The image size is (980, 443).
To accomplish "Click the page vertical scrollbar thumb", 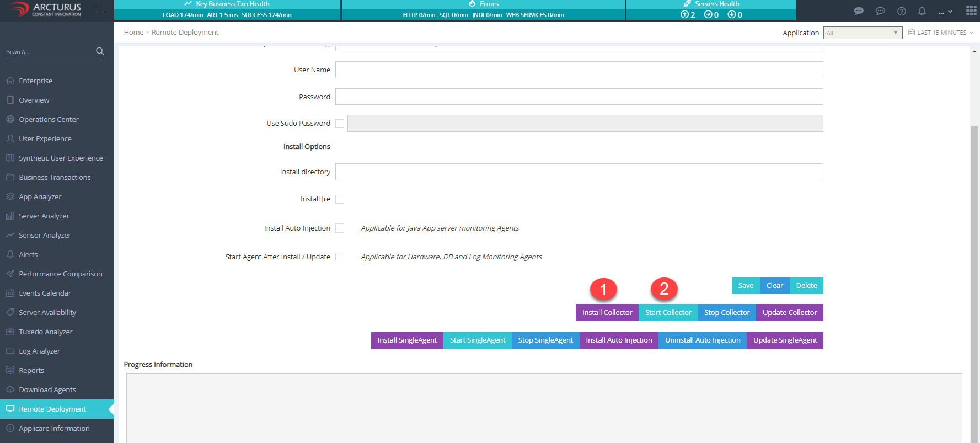I will tap(974, 284).
